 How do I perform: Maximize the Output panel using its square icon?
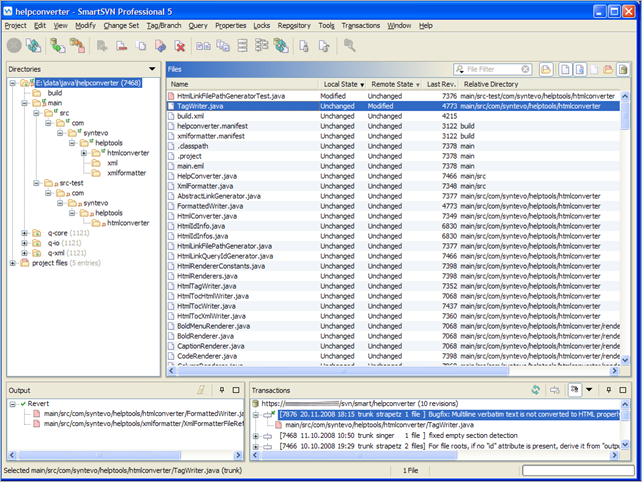[236, 389]
